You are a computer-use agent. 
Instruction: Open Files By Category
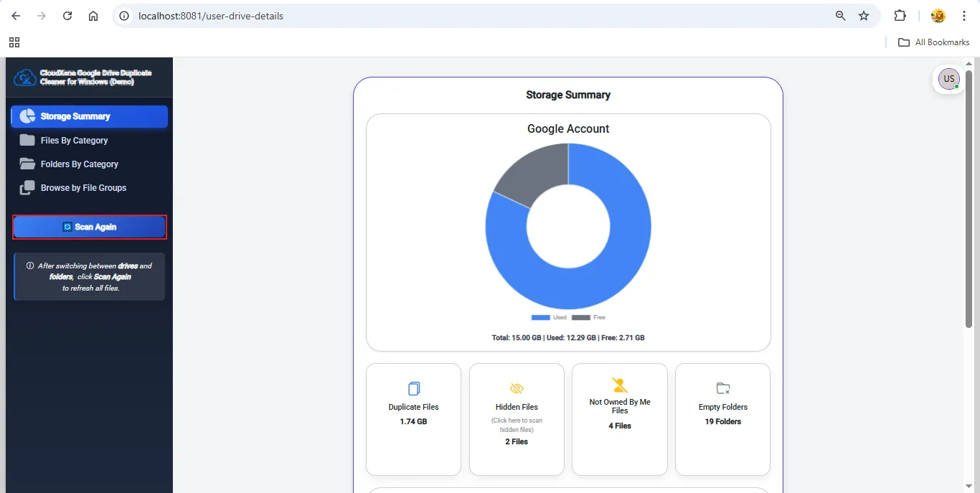click(74, 141)
